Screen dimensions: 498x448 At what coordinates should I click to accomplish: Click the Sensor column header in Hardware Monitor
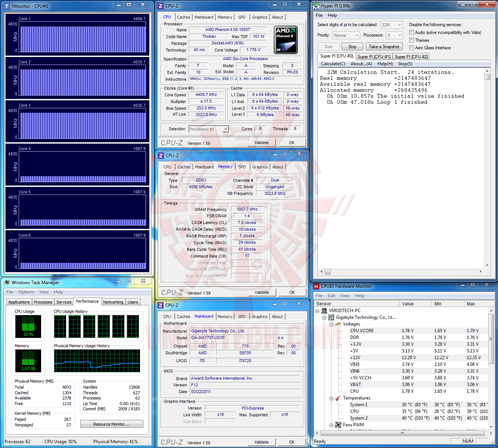point(357,304)
